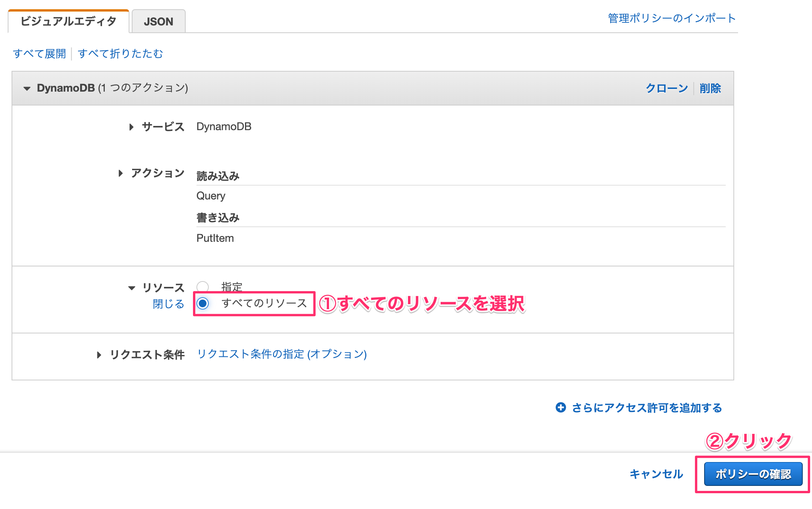This screenshot has width=812, height=509.
Task: Click the リソース label
Action: pyautogui.click(x=163, y=287)
